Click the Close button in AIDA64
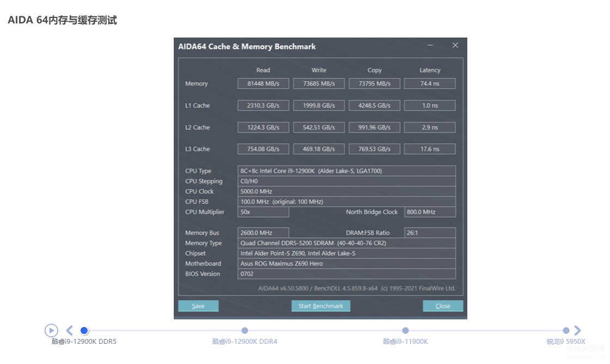 tap(443, 306)
